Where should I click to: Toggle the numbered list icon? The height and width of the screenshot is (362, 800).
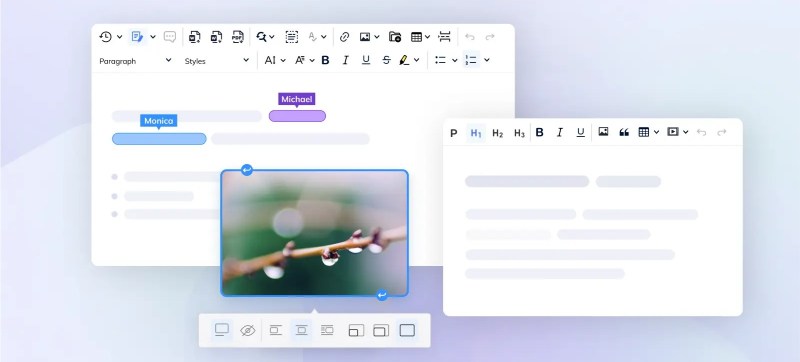(x=471, y=60)
